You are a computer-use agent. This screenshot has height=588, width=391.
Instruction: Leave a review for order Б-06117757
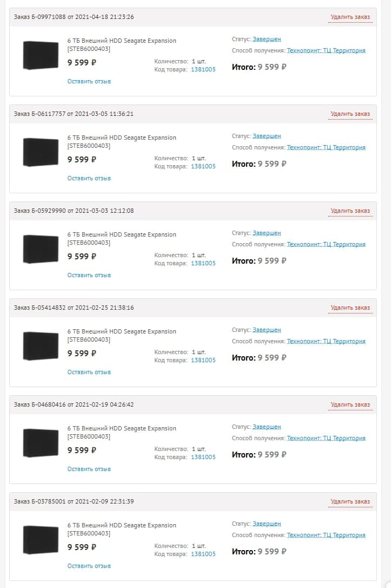tap(89, 178)
